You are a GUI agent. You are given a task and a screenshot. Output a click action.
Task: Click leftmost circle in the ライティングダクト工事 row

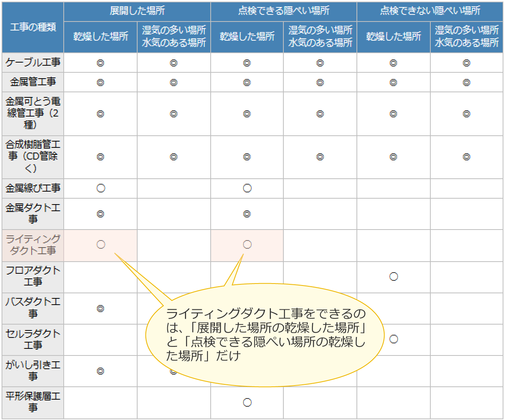(101, 244)
